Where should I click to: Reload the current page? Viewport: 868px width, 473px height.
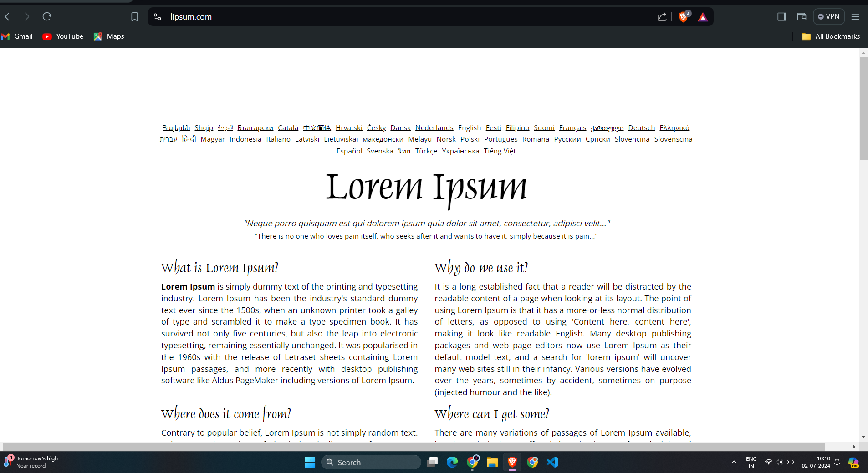click(47, 16)
